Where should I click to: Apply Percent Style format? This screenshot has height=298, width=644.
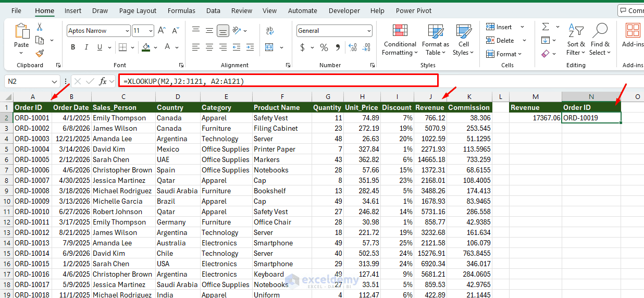pyautogui.click(x=324, y=47)
